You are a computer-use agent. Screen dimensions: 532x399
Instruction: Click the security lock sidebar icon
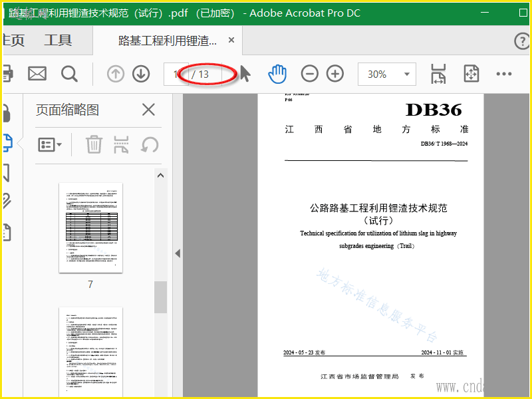click(x=7, y=113)
